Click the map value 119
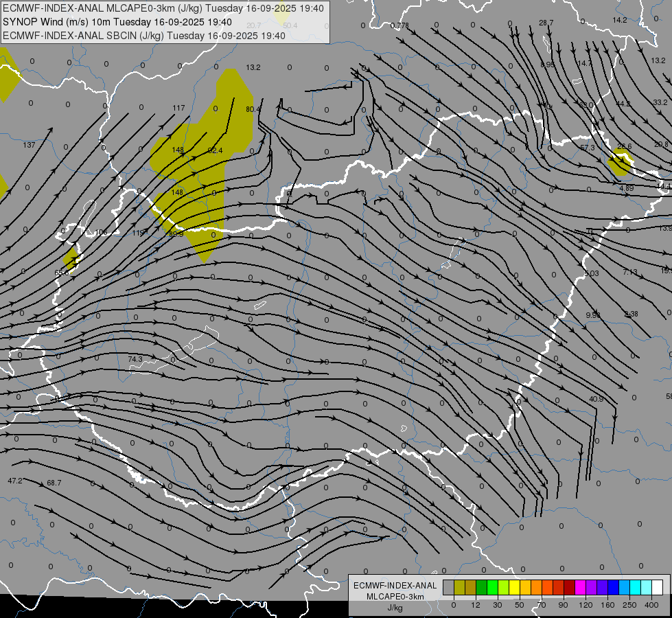The width and height of the screenshot is (672, 618). [139, 233]
